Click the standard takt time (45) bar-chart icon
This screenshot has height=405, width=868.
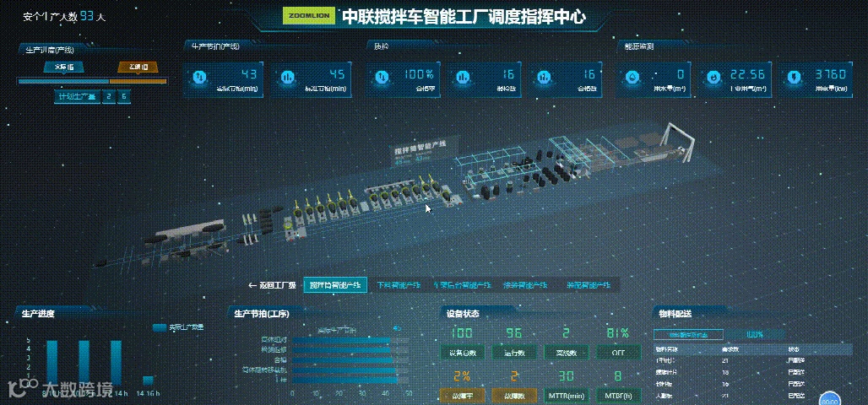[288, 78]
